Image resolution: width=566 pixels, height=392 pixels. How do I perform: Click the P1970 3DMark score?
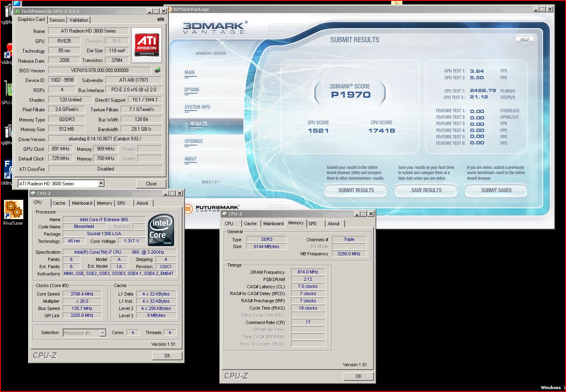click(x=351, y=95)
